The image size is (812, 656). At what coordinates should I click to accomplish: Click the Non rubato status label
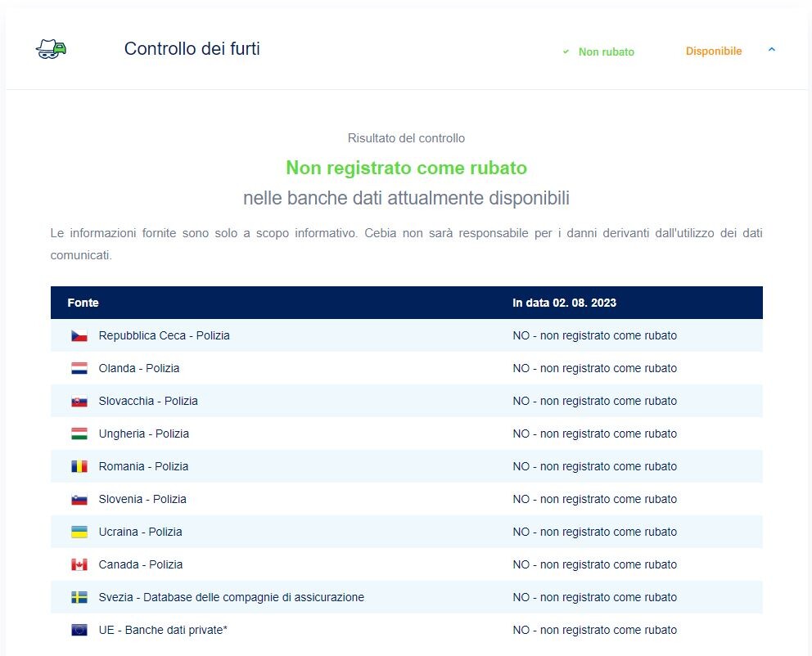(606, 52)
